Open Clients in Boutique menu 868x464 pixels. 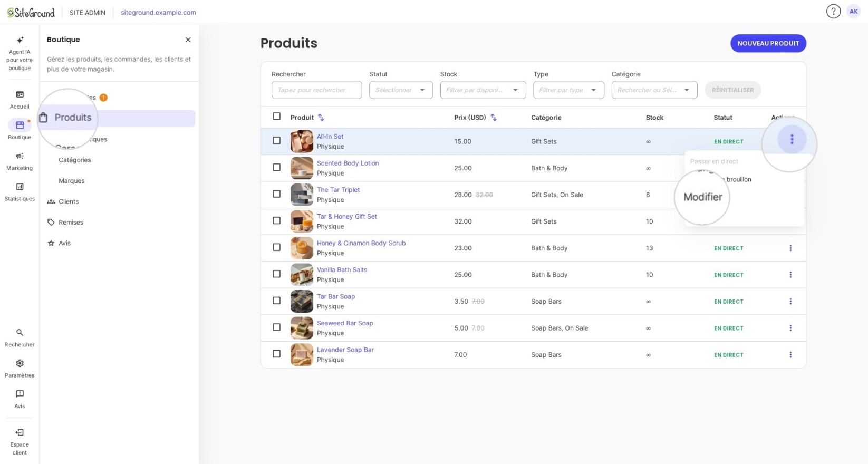click(69, 201)
